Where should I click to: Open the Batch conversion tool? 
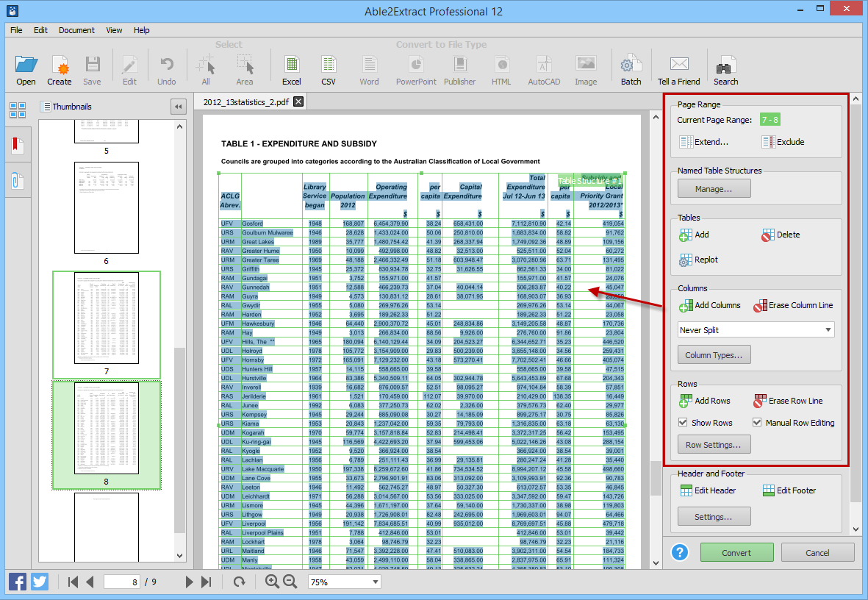[x=631, y=68]
